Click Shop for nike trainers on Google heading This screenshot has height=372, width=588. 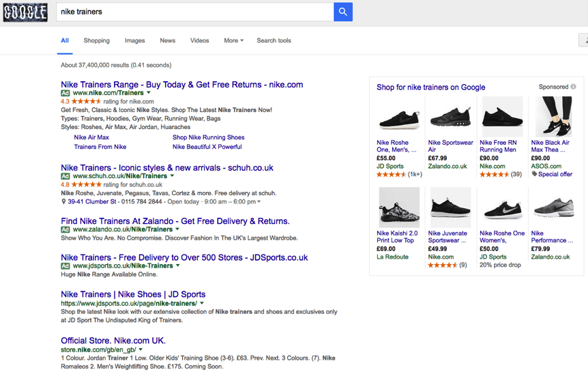point(431,87)
